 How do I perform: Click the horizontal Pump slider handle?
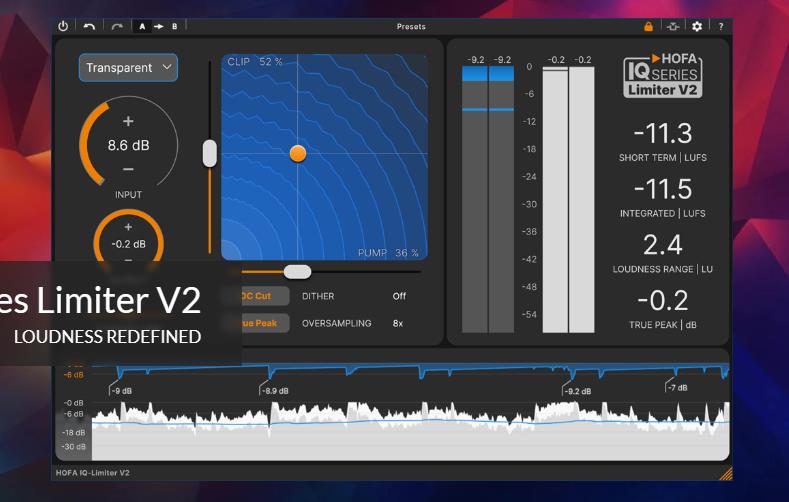(297, 271)
